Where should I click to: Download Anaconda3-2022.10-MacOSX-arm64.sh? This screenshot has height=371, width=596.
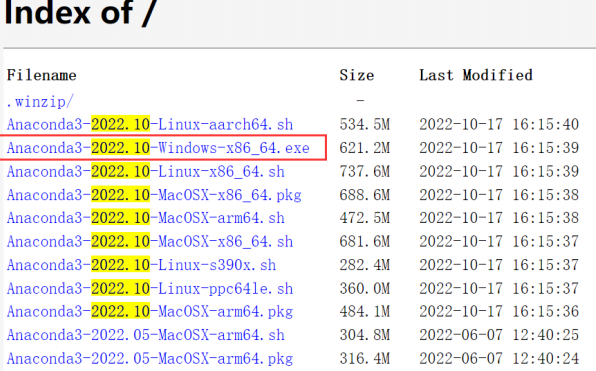pos(146,218)
